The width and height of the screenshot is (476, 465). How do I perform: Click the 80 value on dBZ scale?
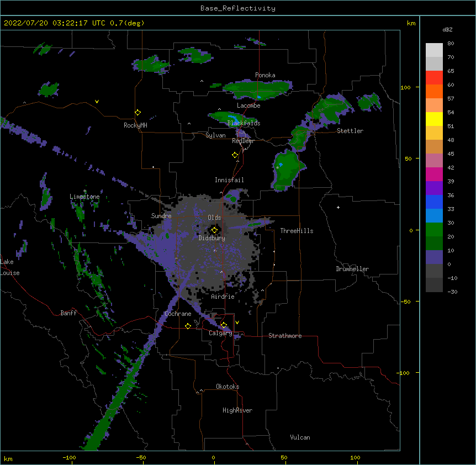pos(451,44)
